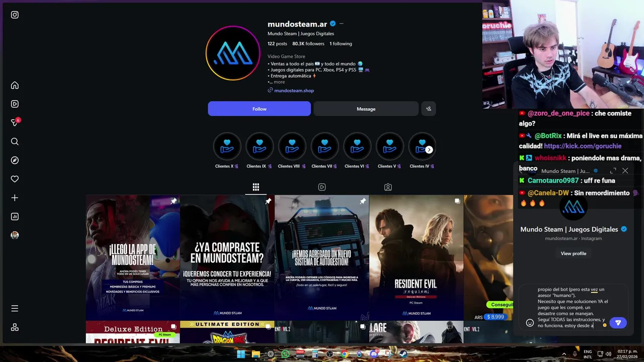Open Messages with unread badge
The width and height of the screenshot is (644, 362).
click(15, 123)
